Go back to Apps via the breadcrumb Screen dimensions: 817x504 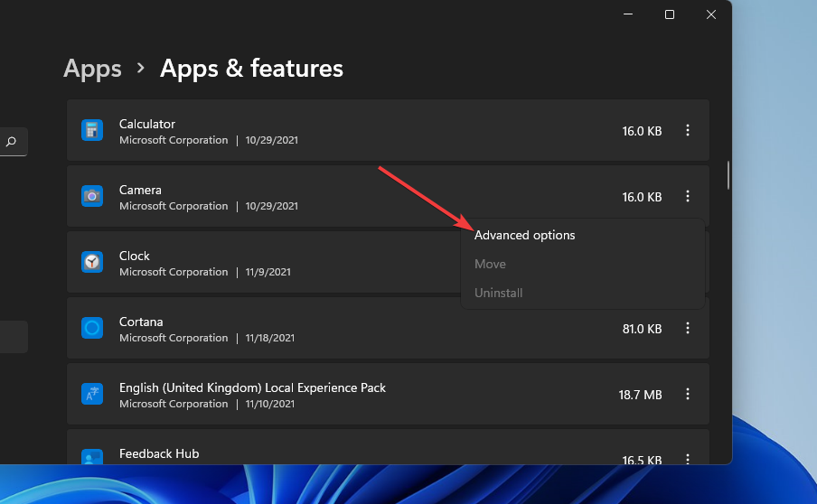point(92,69)
